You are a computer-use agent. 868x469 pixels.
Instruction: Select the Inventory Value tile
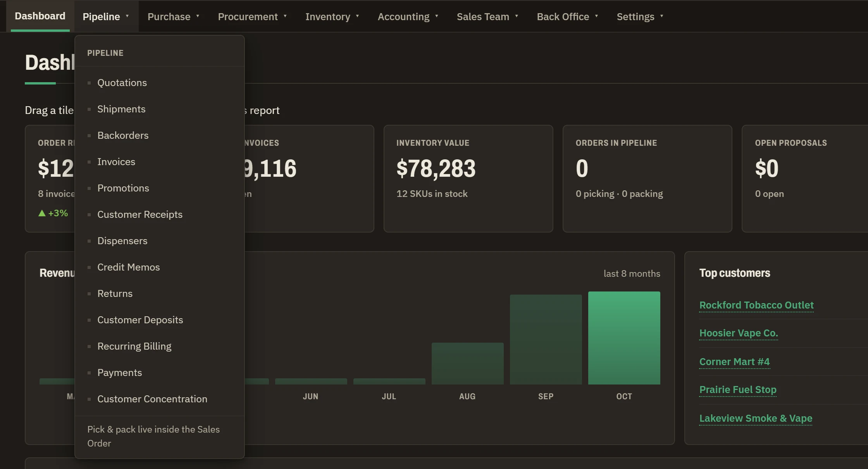(468, 179)
